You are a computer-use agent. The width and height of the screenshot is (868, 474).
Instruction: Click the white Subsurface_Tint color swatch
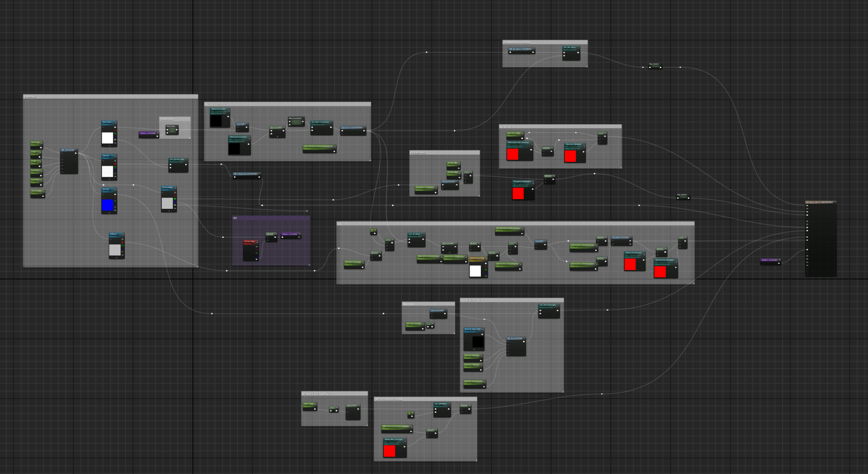coord(476,271)
